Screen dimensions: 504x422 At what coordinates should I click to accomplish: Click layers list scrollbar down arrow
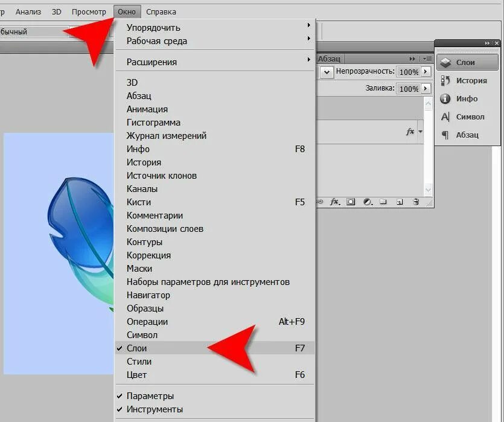428,190
